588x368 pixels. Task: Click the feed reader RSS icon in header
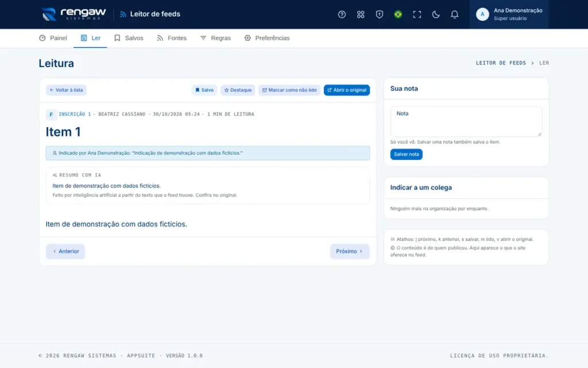(123, 14)
